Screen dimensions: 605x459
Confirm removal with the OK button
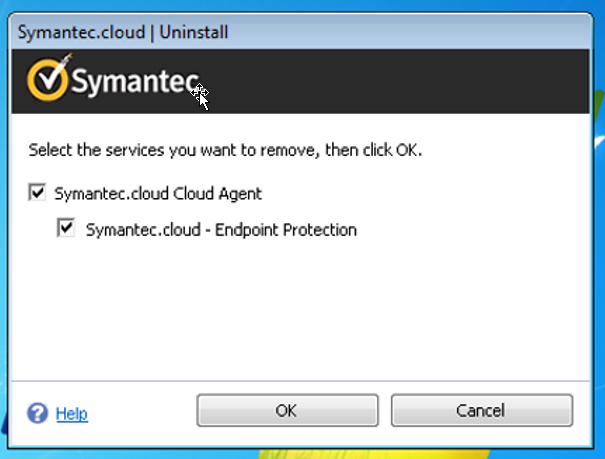287,410
